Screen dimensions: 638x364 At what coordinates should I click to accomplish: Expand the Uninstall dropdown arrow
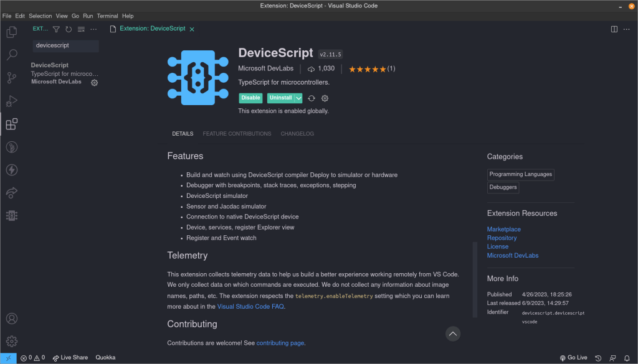pyautogui.click(x=298, y=98)
